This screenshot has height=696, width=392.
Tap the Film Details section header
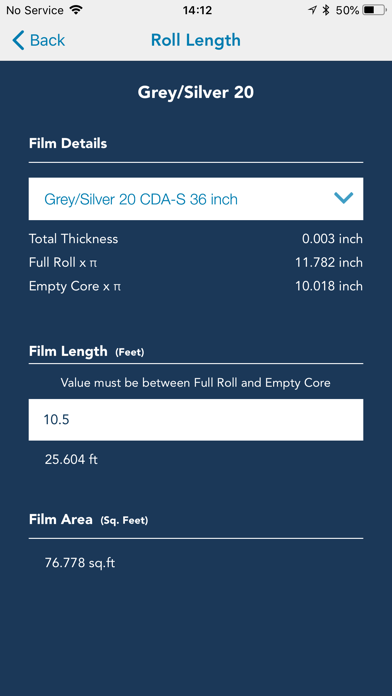click(x=68, y=143)
